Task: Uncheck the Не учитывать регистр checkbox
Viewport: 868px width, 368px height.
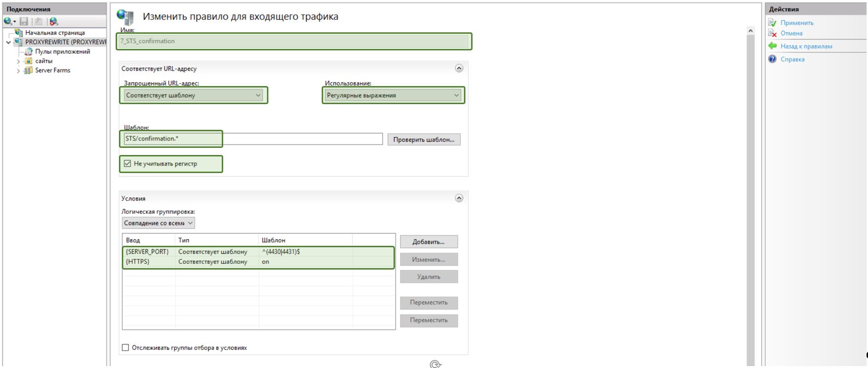Action: 128,164
